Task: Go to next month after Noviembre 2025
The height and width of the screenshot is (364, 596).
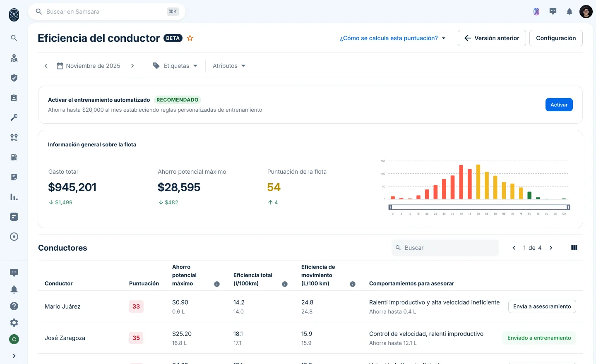Action: coord(132,66)
